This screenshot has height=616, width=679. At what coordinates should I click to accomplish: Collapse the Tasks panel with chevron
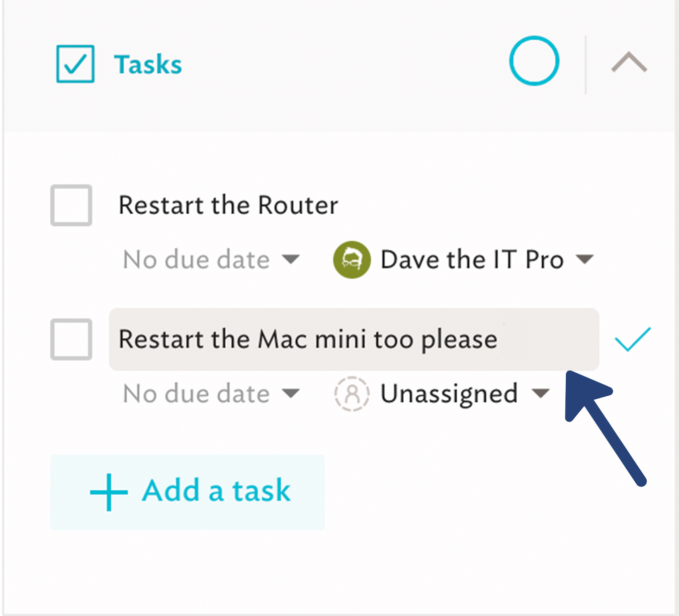tap(629, 63)
